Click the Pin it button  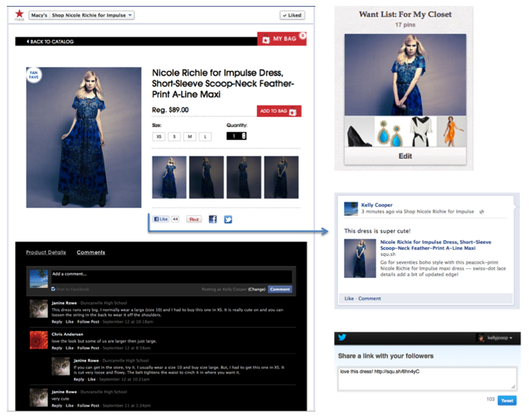[x=194, y=219]
